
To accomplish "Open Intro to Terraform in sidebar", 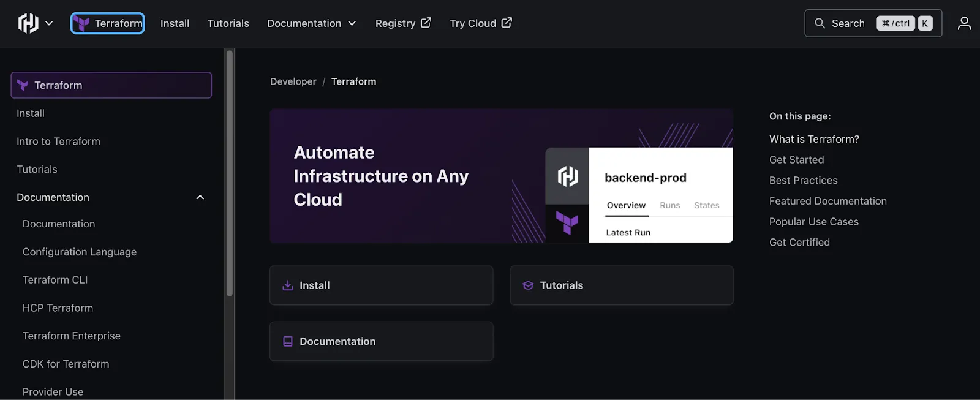I will (x=58, y=142).
